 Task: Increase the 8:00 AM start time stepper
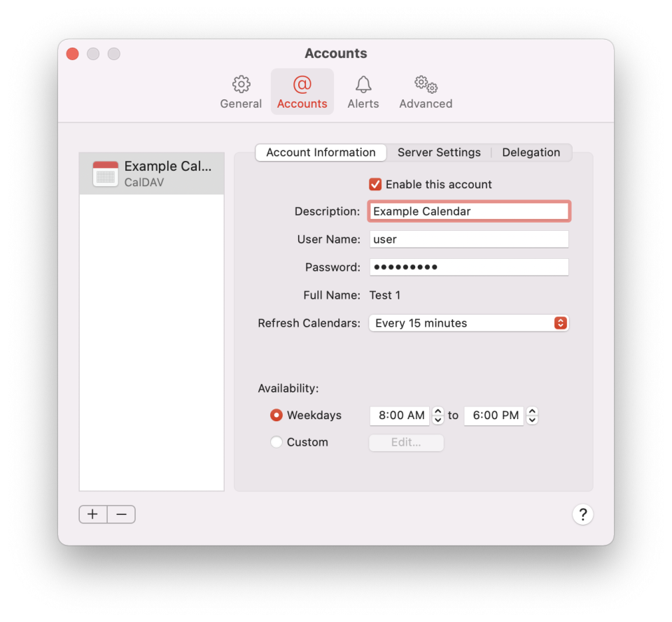coord(437,411)
